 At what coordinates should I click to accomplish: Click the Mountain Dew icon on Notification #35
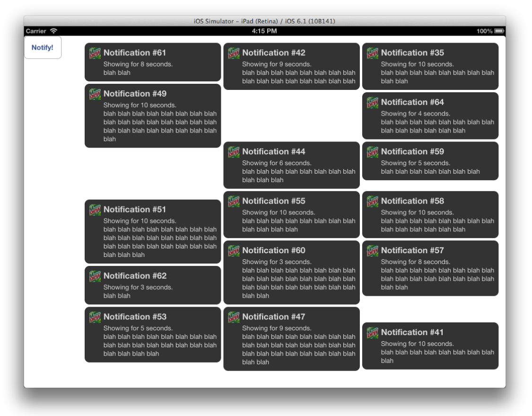[373, 53]
